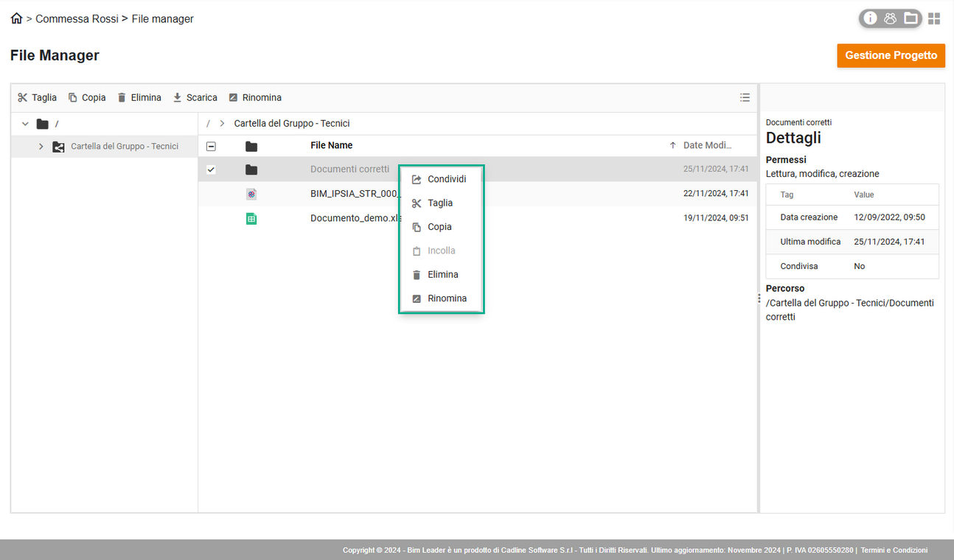The height and width of the screenshot is (560, 954).
Task: Select the 19/11/2024, 09:51 date cell
Action: coord(716,218)
